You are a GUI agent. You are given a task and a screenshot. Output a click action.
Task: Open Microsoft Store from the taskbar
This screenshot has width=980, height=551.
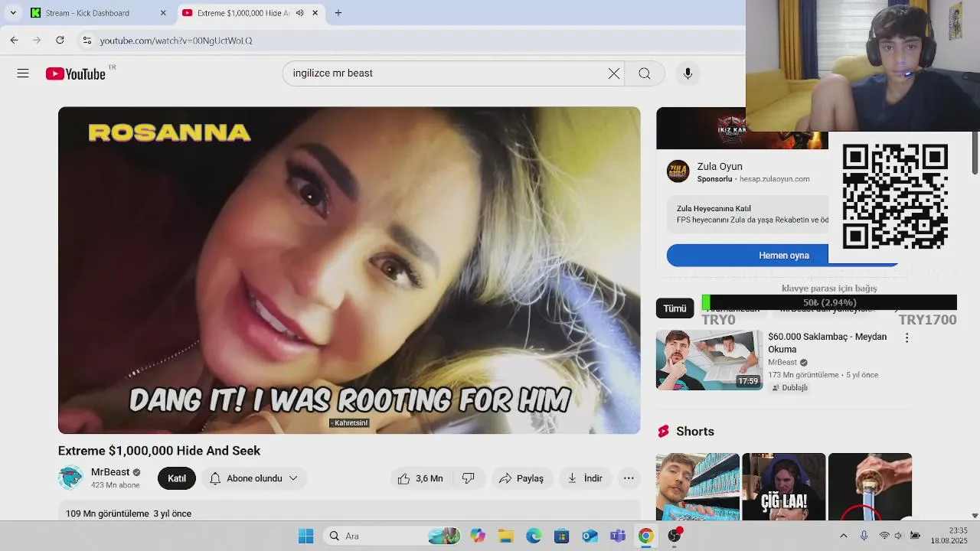[561, 536]
